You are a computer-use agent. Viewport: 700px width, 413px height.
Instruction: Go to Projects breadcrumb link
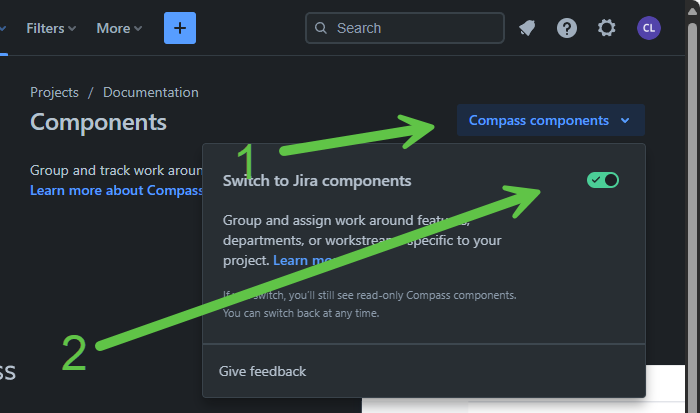point(54,92)
